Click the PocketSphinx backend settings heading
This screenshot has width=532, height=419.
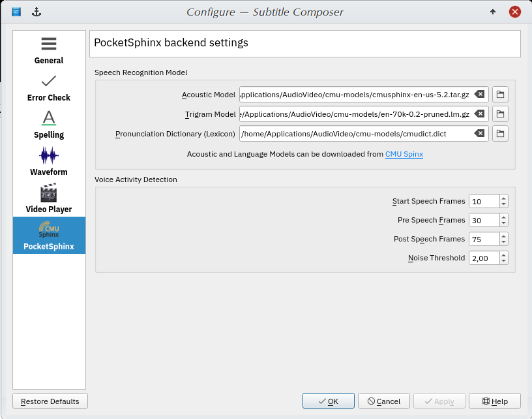[171, 43]
